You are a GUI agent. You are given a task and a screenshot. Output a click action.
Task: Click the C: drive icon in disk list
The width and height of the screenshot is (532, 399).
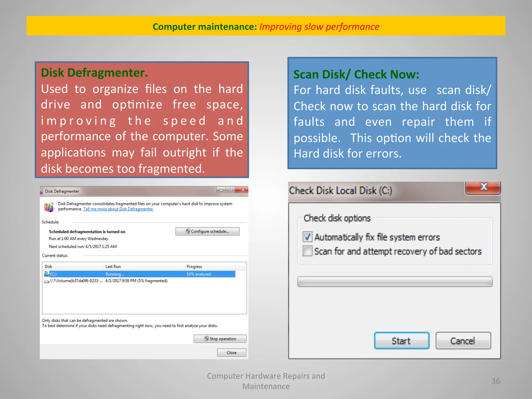[x=47, y=274]
